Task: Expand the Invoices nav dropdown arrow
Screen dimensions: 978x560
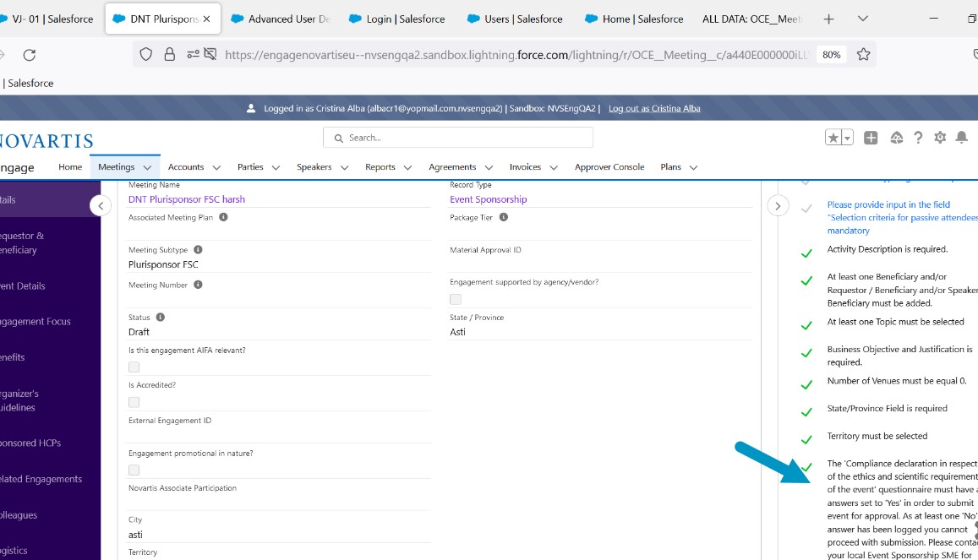Action: 554,167
